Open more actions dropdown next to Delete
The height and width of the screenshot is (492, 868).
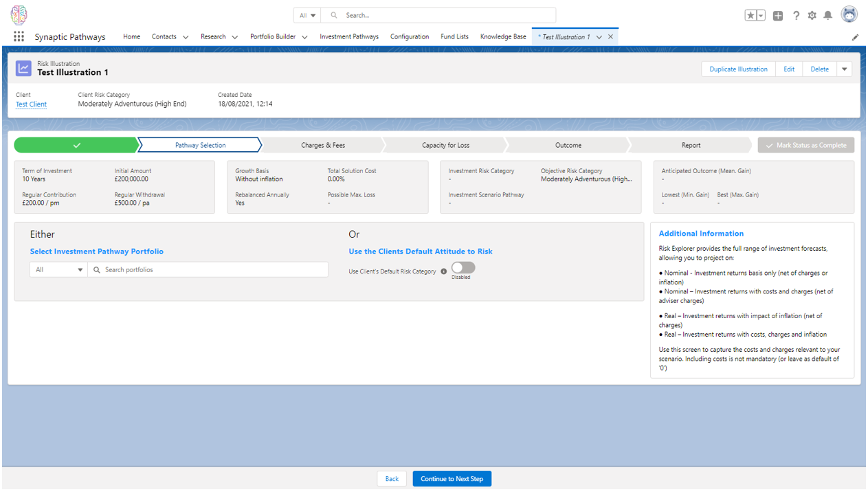845,69
